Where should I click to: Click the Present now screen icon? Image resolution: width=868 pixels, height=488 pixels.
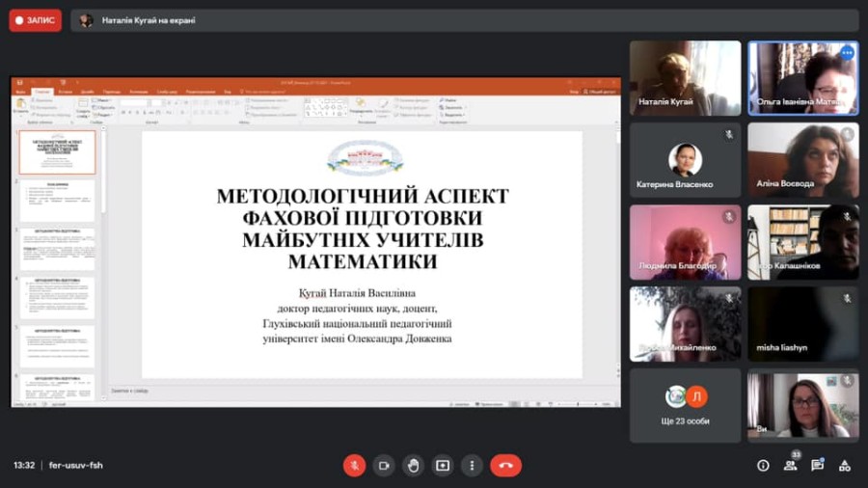tap(443, 465)
